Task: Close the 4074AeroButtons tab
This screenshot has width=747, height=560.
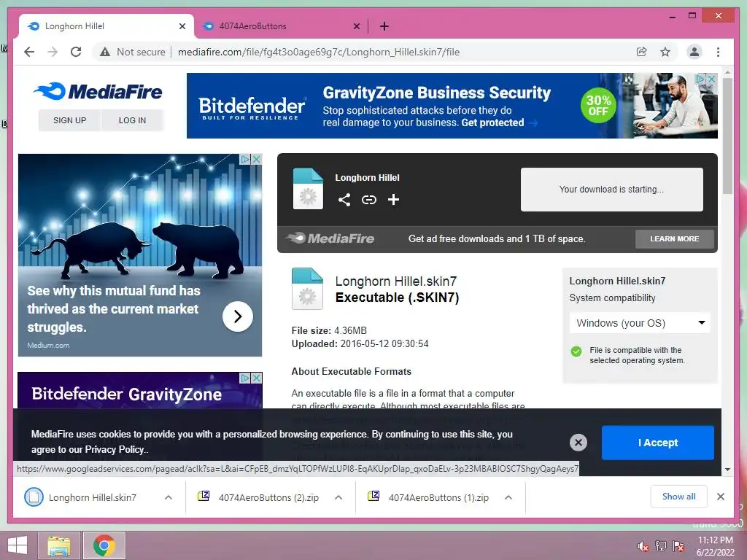Action: pyautogui.click(x=356, y=26)
